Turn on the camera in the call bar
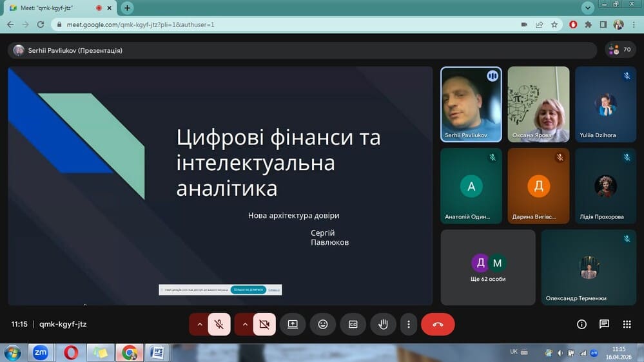The image size is (644, 362). (x=264, y=325)
